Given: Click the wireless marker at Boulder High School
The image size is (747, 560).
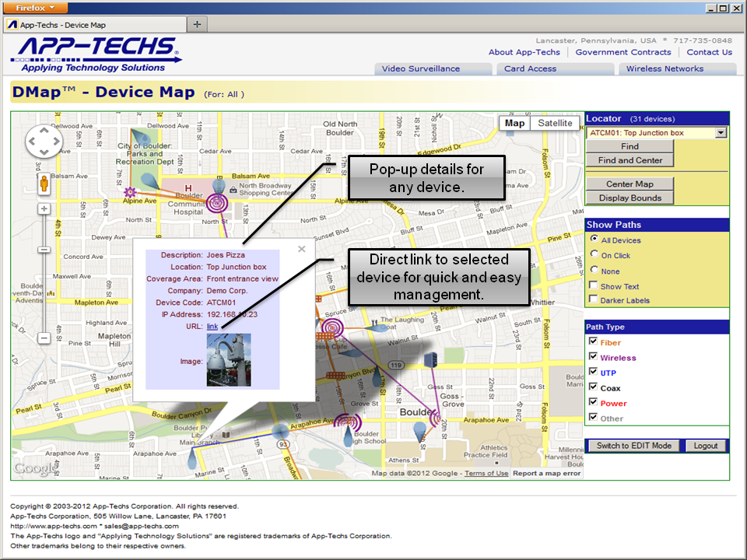Looking at the screenshot, I should click(348, 422).
